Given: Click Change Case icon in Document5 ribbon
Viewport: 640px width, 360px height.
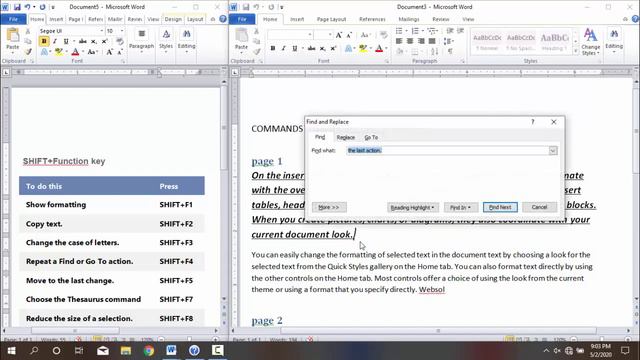Looking at the screenshot, I should pos(91,52).
